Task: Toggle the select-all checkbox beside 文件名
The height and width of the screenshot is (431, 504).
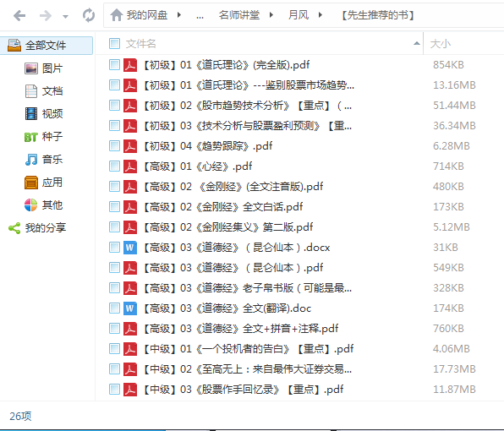Action: pos(114,43)
